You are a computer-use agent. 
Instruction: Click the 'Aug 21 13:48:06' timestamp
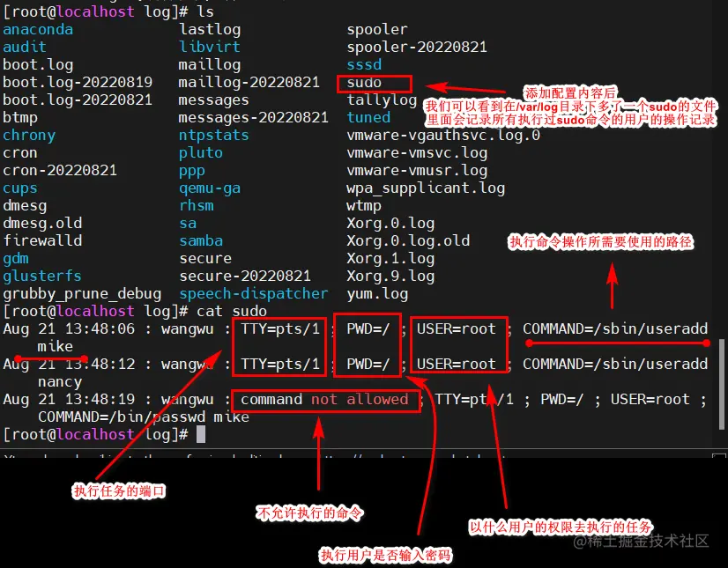point(69,329)
